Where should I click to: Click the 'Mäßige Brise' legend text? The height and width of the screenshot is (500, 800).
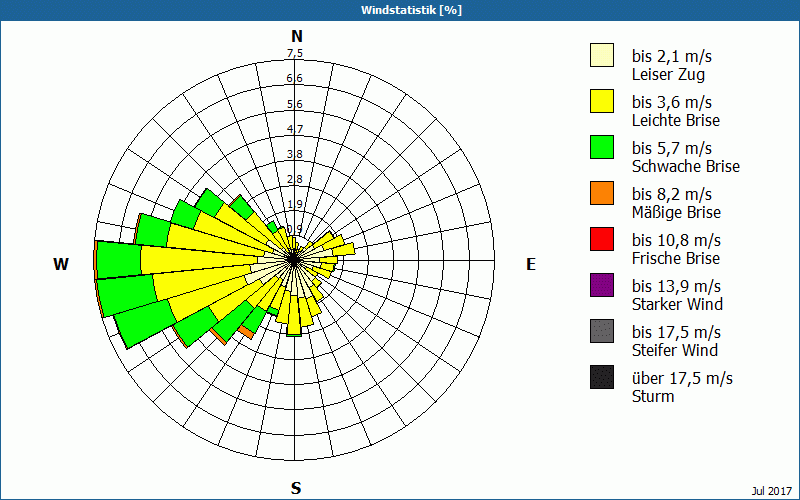coord(677,212)
